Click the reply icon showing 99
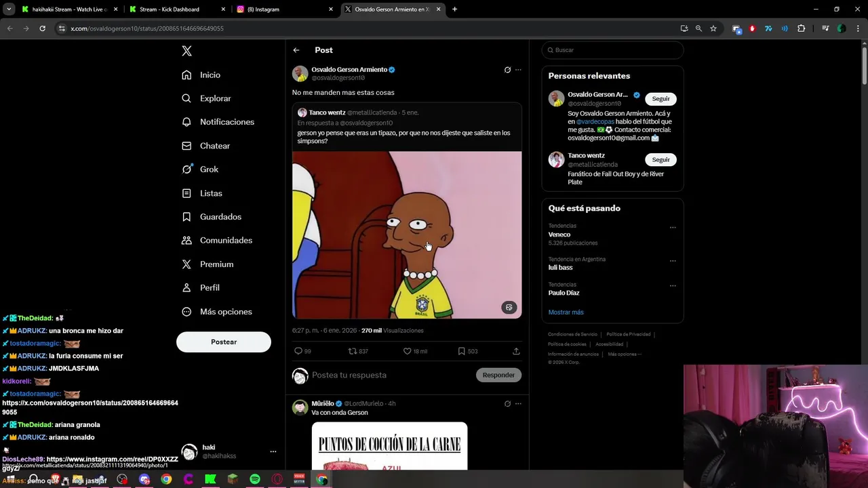Screen dimensions: 868x488 pos(302,351)
